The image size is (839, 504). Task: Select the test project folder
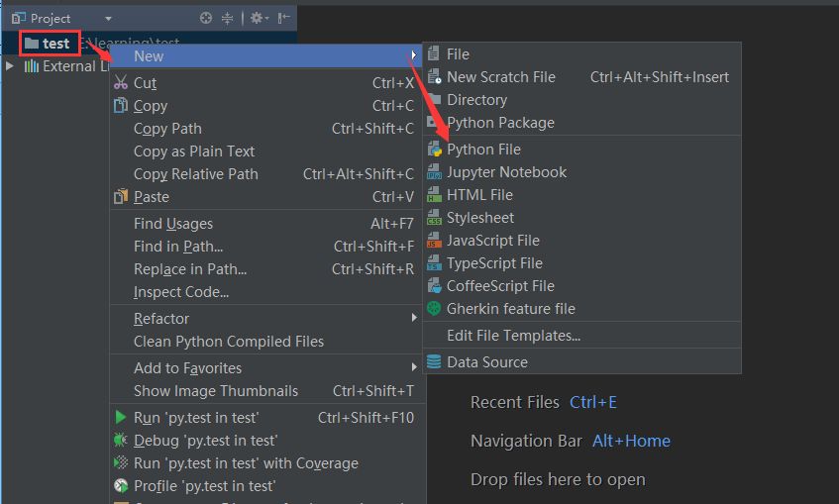pos(49,44)
